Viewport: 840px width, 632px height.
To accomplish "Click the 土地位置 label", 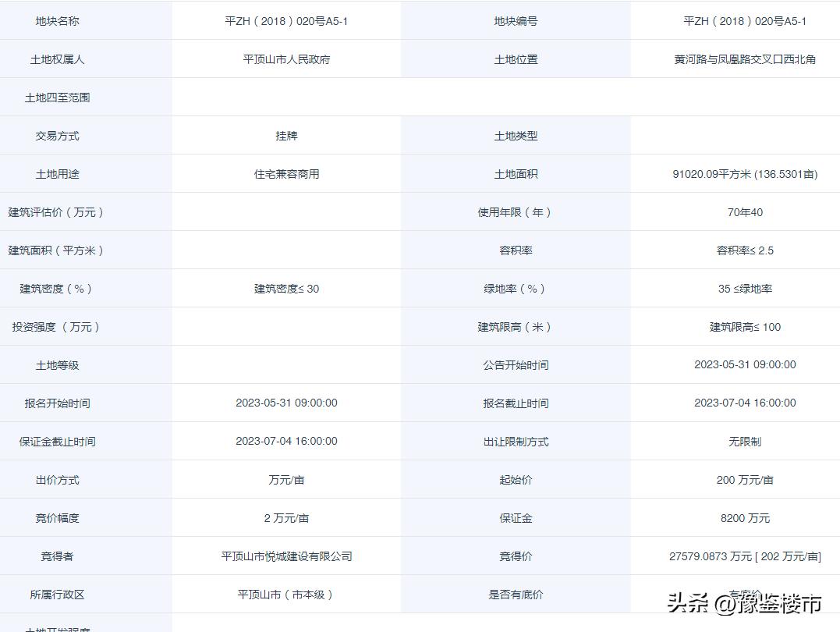I will tap(516, 59).
